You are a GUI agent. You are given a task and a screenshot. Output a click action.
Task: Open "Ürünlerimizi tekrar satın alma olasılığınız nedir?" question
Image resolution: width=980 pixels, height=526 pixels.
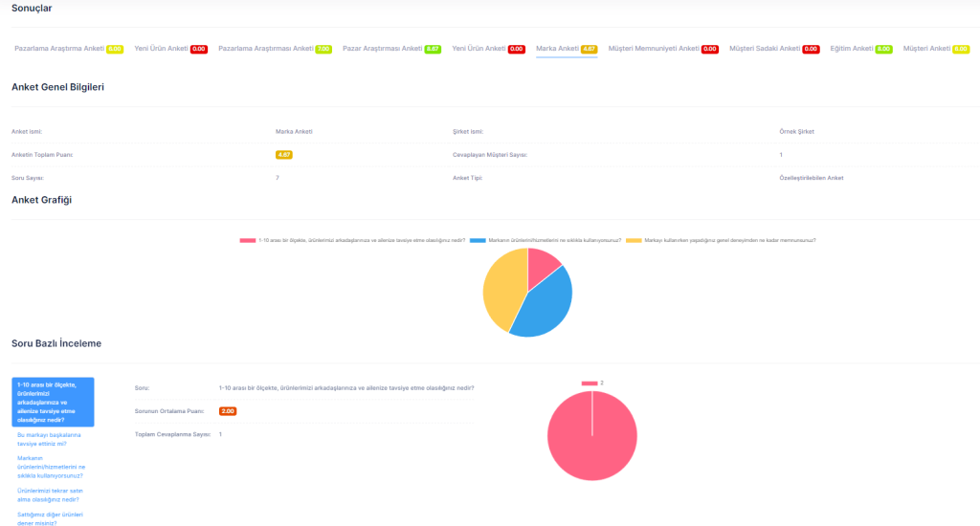(x=50, y=495)
